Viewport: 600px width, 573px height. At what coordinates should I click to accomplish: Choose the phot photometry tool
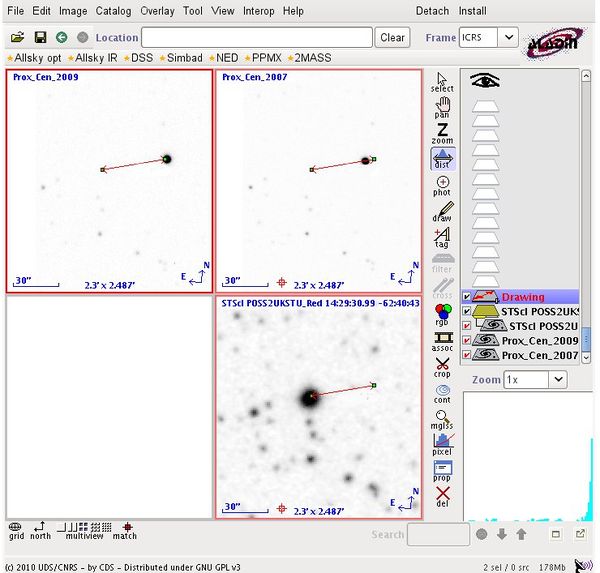[442, 185]
